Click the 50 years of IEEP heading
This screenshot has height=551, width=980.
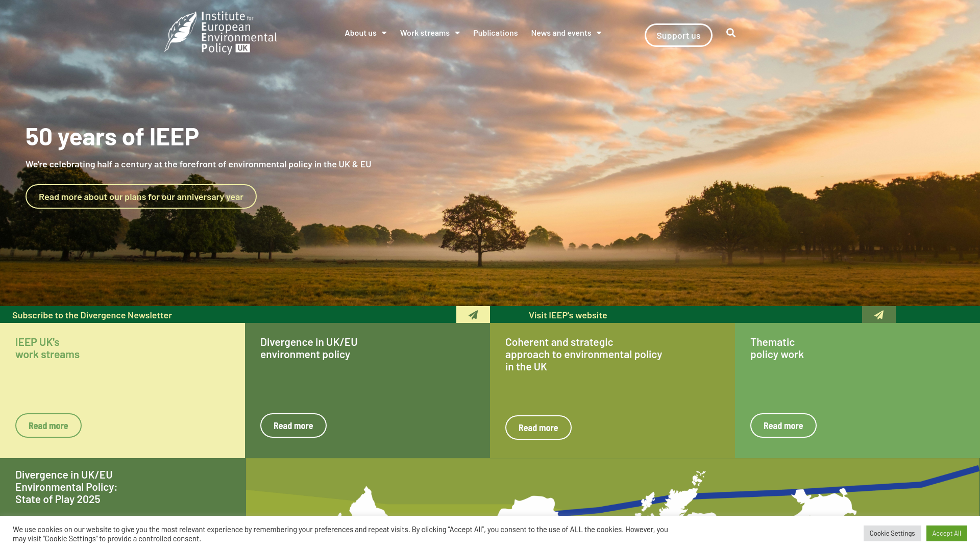click(112, 136)
